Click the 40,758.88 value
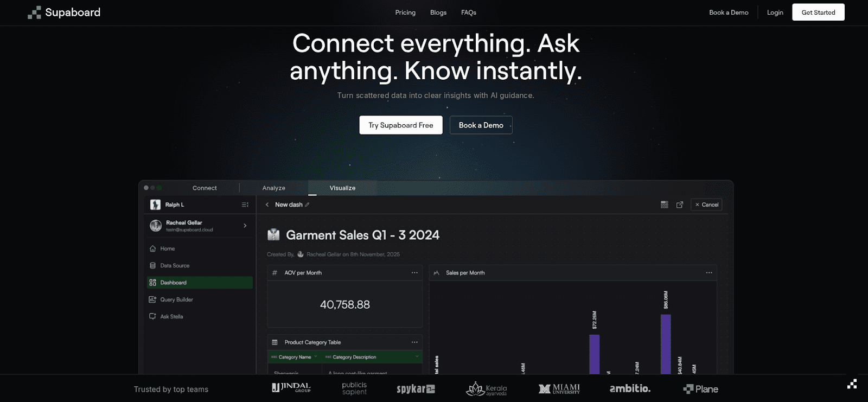Image resolution: width=868 pixels, height=402 pixels. coord(345,304)
